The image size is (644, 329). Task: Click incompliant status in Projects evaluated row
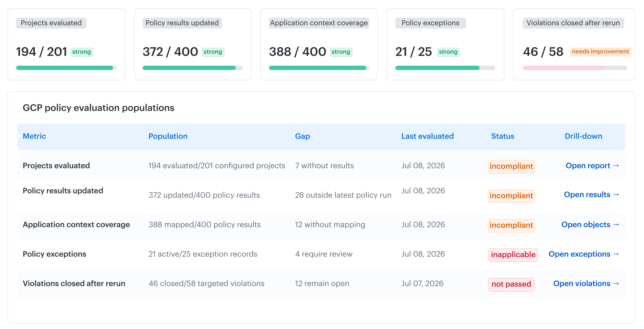click(511, 167)
